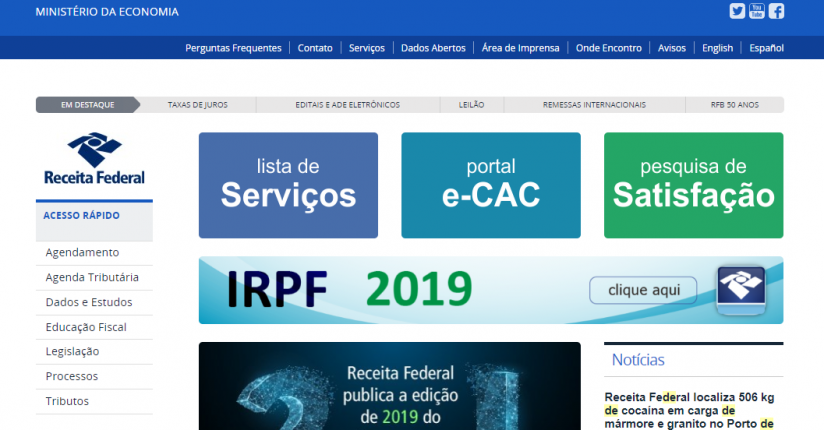The width and height of the screenshot is (824, 430).
Task: Click the Receita Federal logo
Action: coord(94,160)
